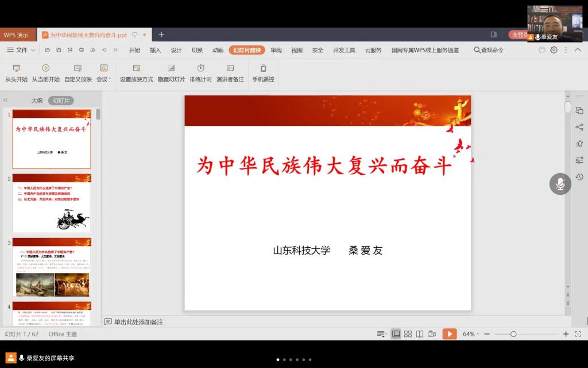Click 从头开始 to start slideshow from beginning

pos(16,73)
